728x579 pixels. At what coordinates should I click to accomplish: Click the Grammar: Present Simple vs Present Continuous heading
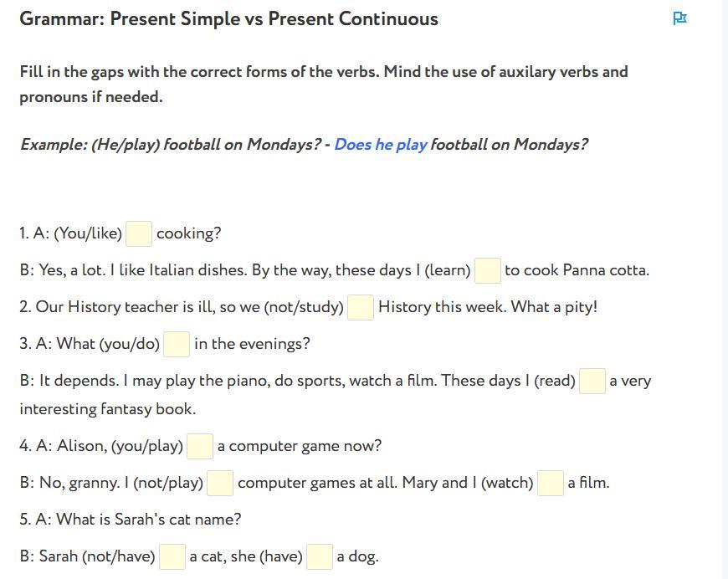pyautogui.click(x=228, y=18)
